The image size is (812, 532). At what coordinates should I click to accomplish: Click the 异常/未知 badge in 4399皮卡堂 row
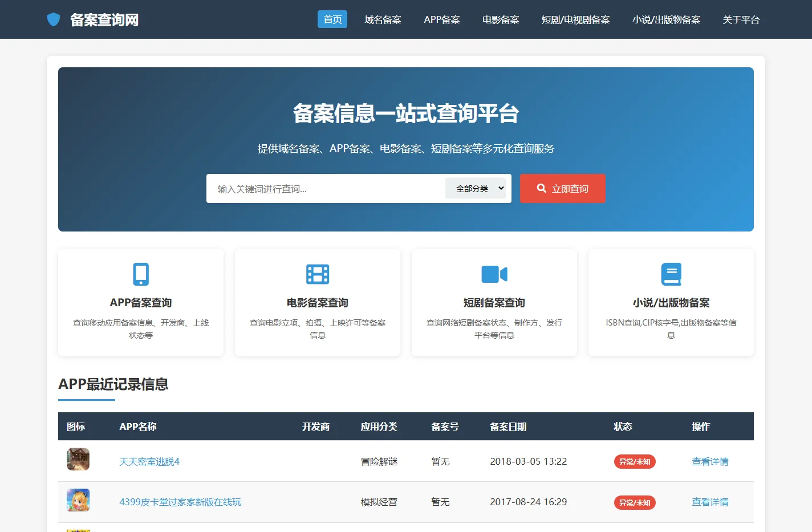click(x=635, y=502)
